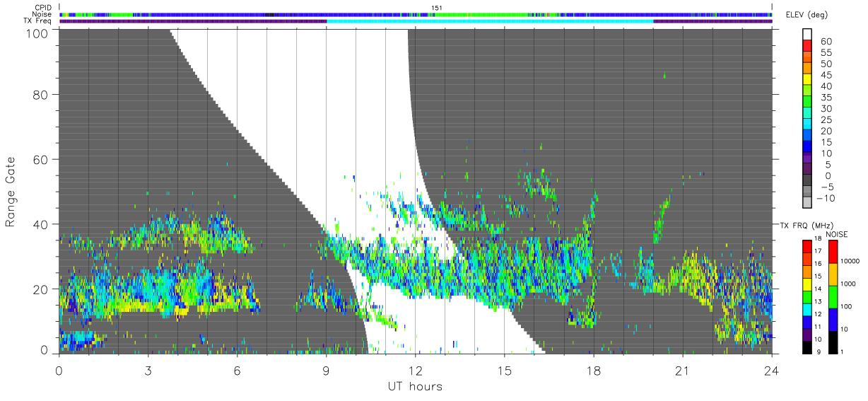Screen dimensions: 868x401
Task: Click the 100 tick on the Range Gate axis
Action: [x=37, y=33]
